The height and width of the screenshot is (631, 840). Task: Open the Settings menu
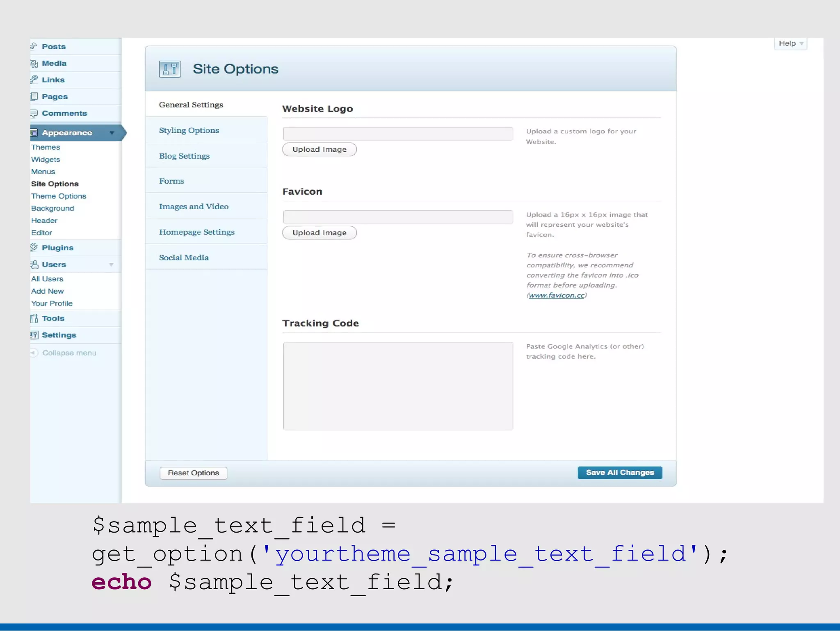[x=59, y=335]
